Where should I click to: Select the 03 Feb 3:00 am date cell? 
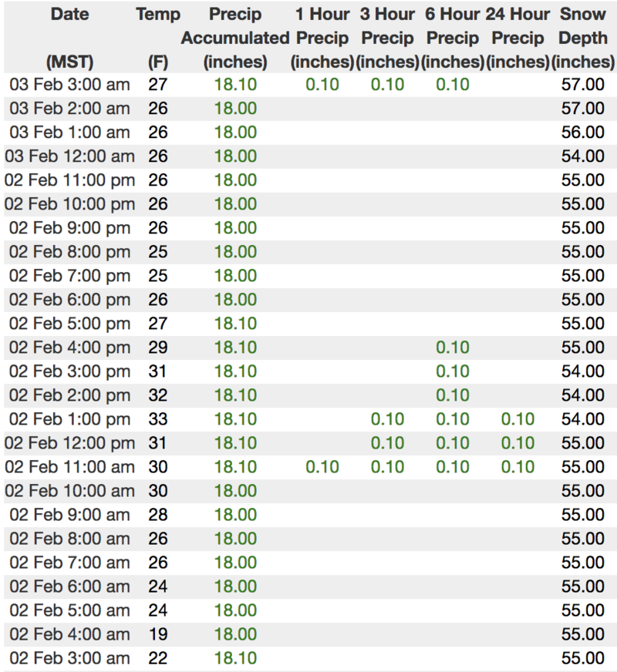click(69, 84)
